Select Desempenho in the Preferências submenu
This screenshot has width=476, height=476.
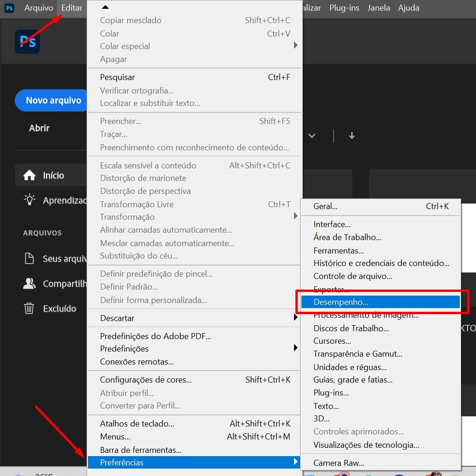point(381,302)
